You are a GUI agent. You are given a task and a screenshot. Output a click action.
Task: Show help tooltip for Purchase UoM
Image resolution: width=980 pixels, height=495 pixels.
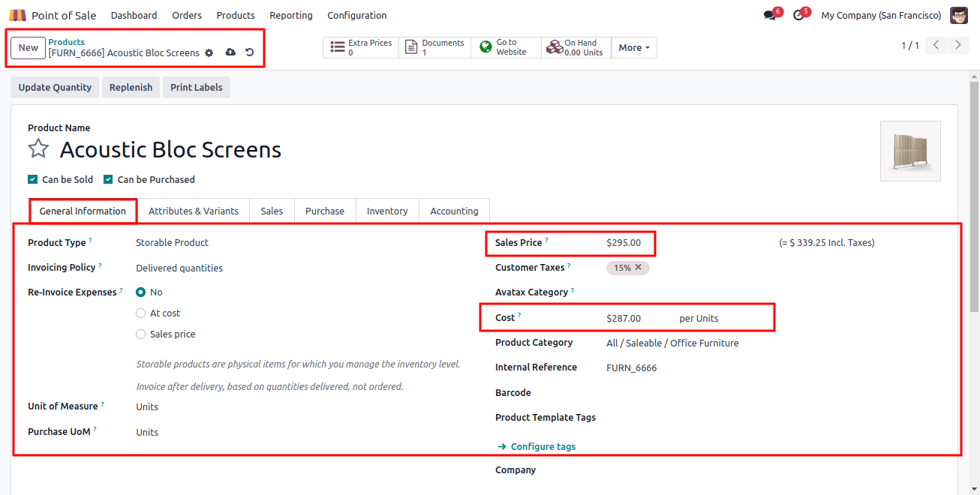95,428
